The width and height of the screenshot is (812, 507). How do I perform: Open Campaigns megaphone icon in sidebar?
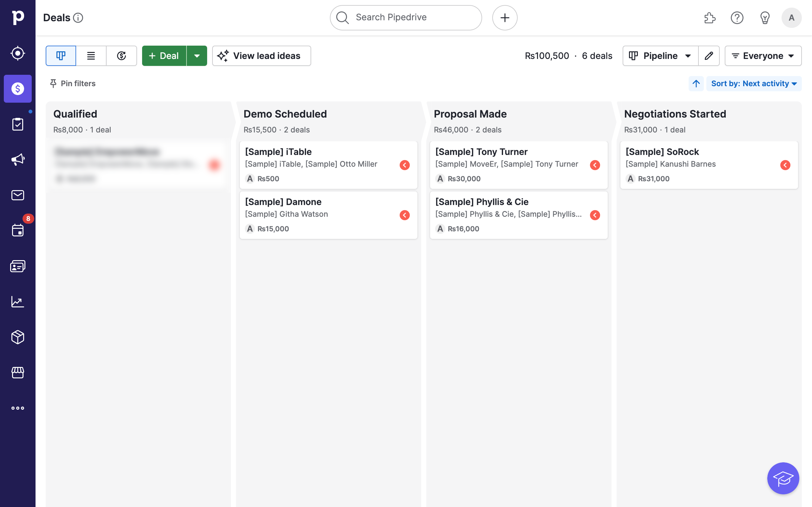point(17,159)
